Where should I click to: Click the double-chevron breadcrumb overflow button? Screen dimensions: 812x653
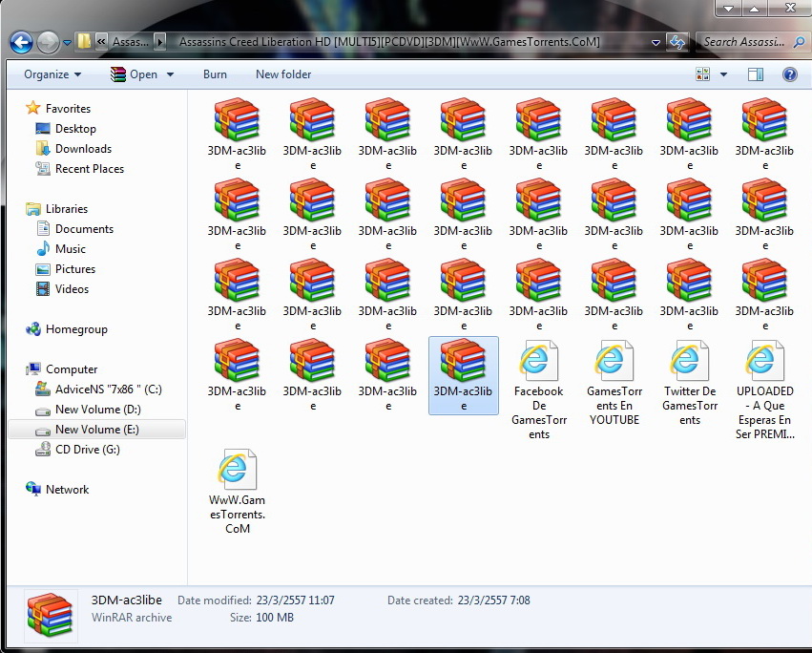point(101,41)
